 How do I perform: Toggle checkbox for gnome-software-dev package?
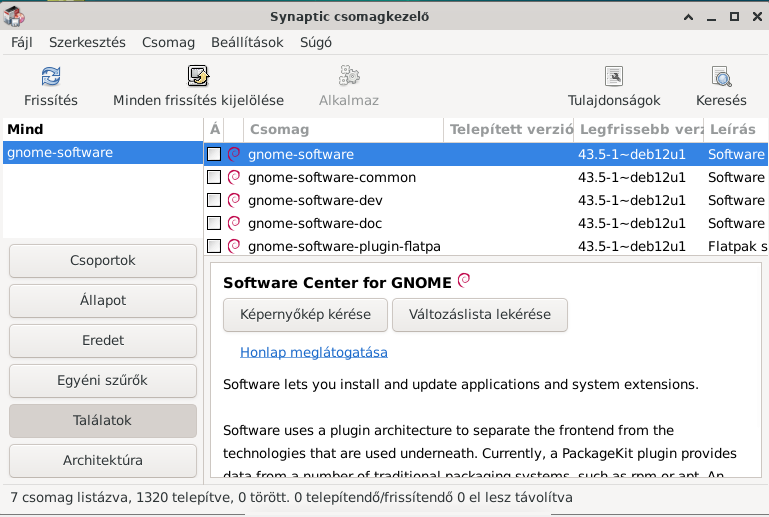coord(214,200)
